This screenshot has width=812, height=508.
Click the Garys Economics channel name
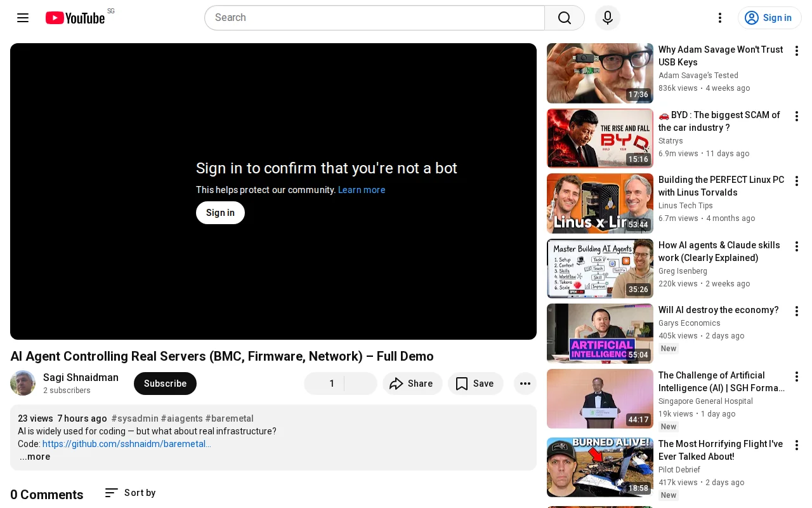coord(690,323)
